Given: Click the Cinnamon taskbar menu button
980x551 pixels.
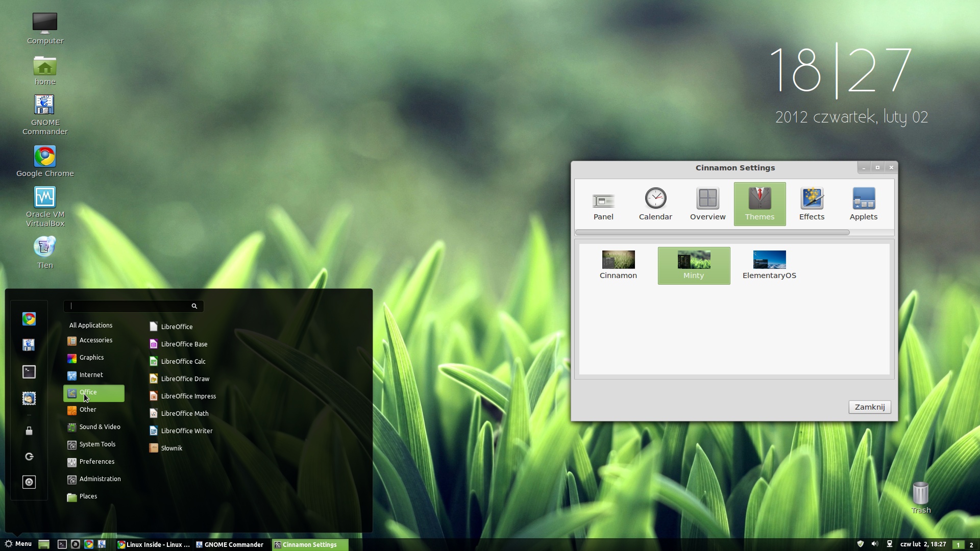Looking at the screenshot, I should point(18,544).
